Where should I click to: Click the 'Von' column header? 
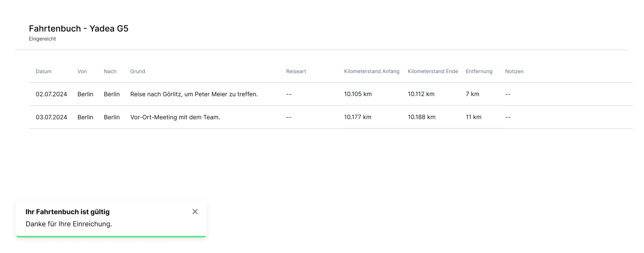(82, 72)
